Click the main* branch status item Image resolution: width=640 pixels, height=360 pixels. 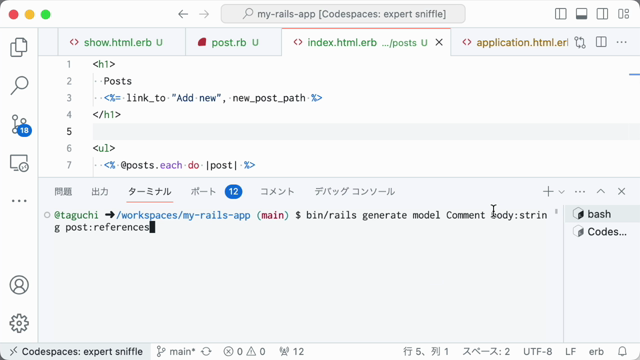pos(176,351)
